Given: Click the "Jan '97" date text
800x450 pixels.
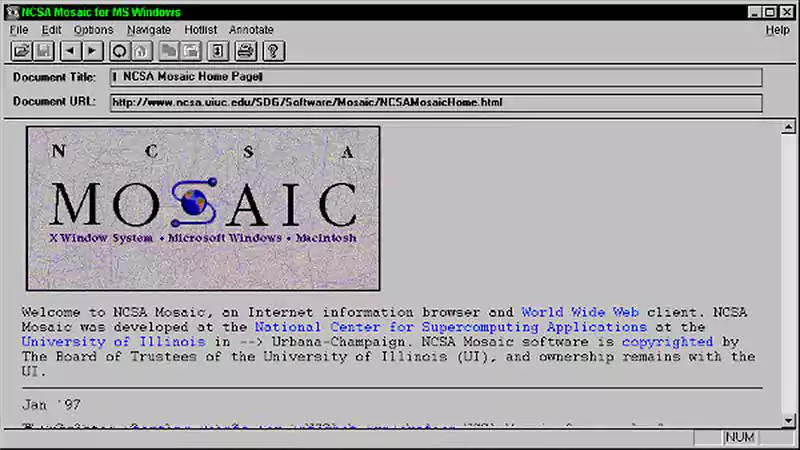Looking at the screenshot, I should click(52, 405).
